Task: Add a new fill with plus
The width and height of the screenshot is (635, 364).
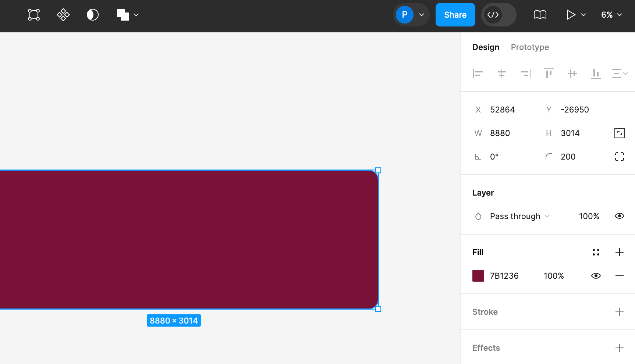Action: (x=620, y=252)
